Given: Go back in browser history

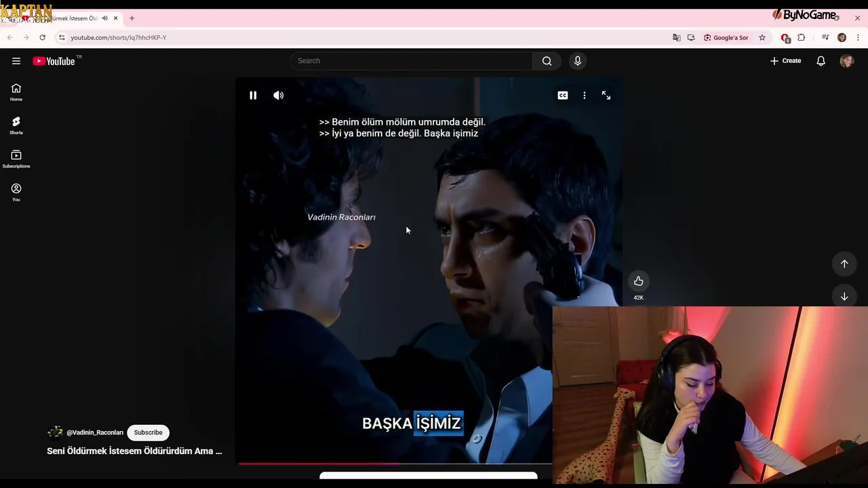Looking at the screenshot, I should pos(10,38).
